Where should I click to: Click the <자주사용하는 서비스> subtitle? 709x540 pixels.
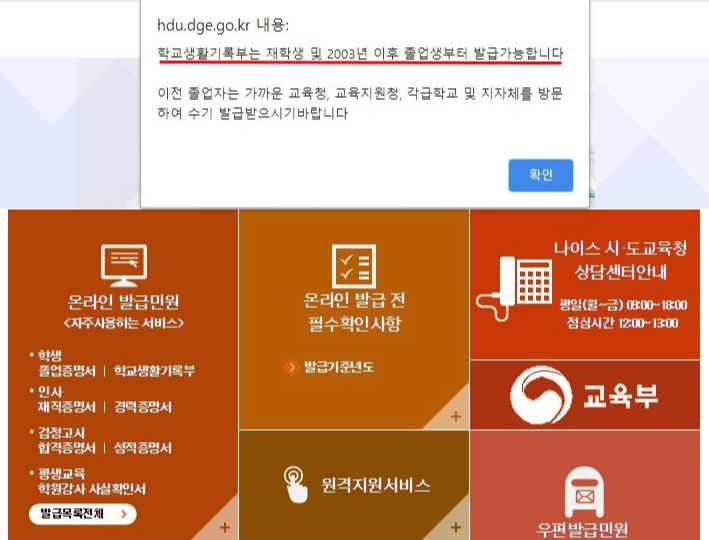(123, 323)
